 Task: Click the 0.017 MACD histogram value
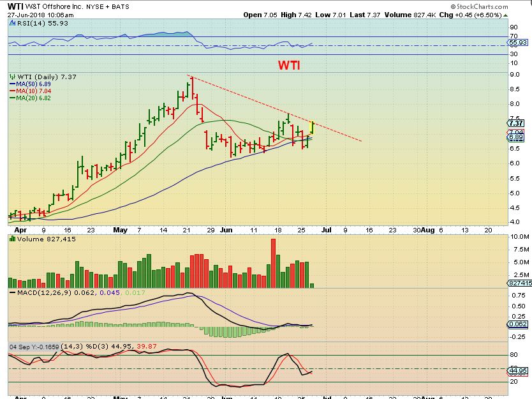point(135,293)
